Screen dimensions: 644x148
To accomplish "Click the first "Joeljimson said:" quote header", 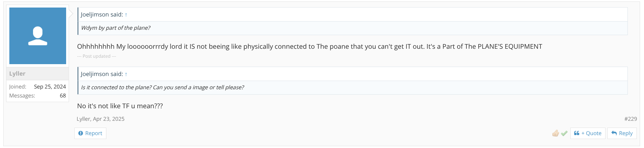I will [x=102, y=14].
